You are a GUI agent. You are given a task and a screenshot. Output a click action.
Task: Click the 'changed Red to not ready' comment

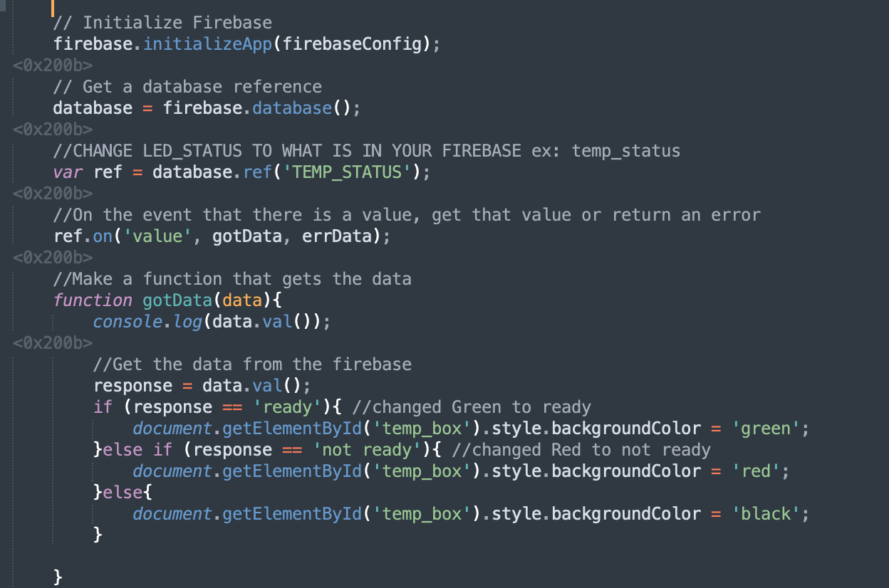pos(581,450)
